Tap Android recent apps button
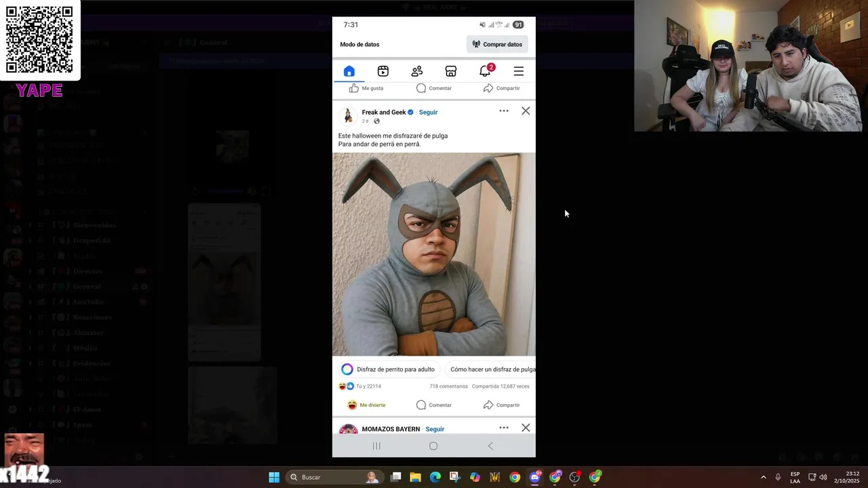The height and width of the screenshot is (488, 868). (376, 446)
